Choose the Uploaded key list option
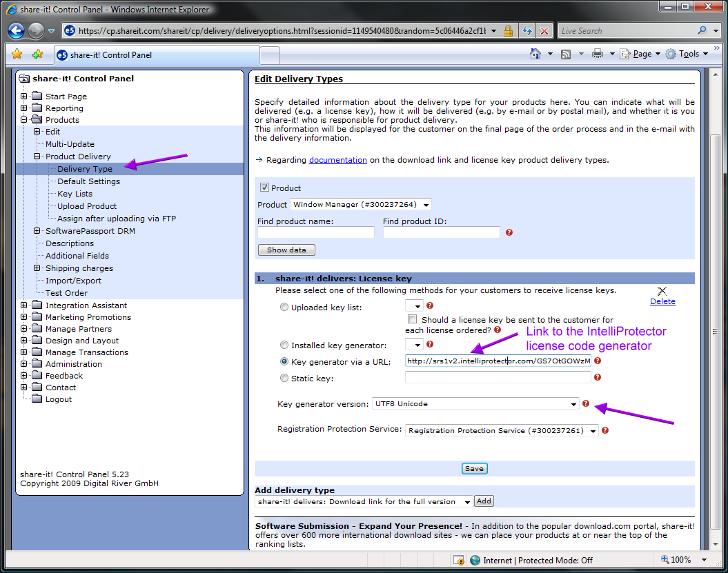Image resolution: width=728 pixels, height=573 pixels. tap(284, 308)
